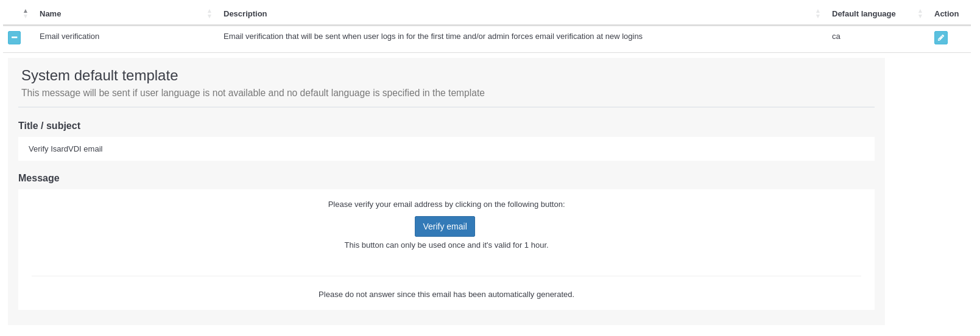980x336 pixels.
Task: Click the Default language header label
Action: (x=863, y=13)
